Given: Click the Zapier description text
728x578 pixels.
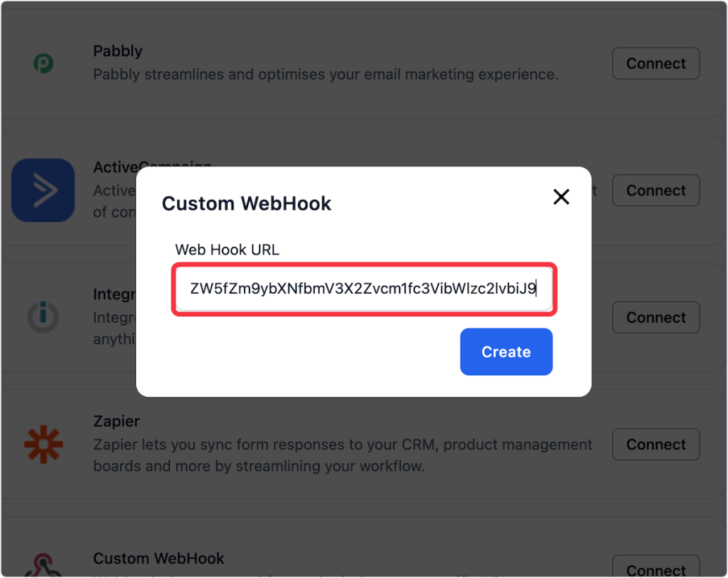Looking at the screenshot, I should point(343,456).
